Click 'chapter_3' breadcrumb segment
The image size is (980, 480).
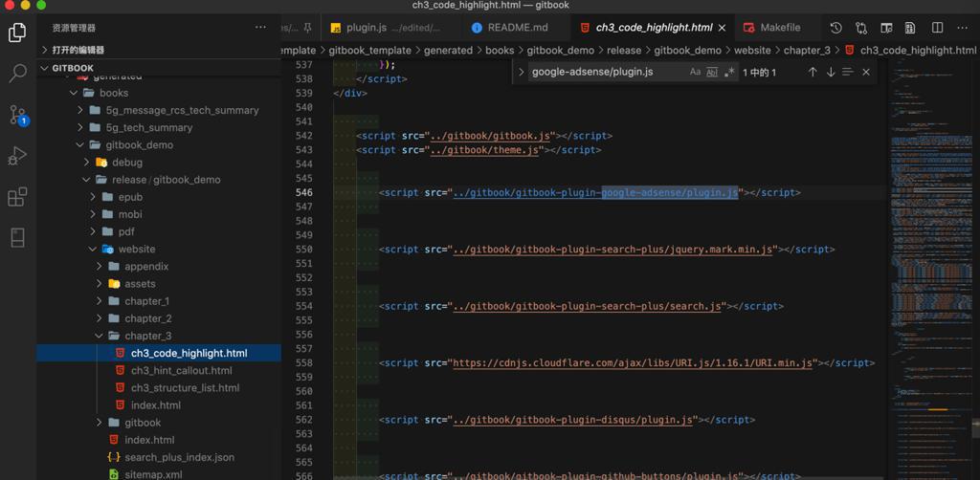click(807, 51)
